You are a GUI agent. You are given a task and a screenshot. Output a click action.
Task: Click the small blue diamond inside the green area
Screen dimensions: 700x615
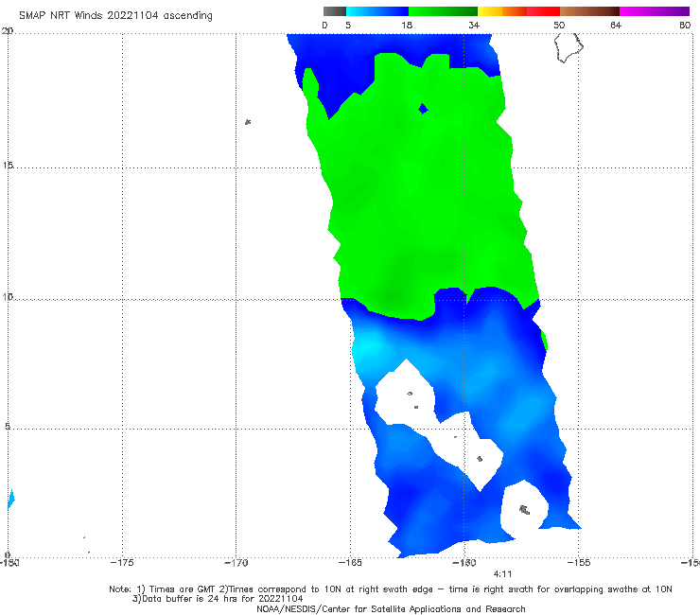[x=423, y=109]
